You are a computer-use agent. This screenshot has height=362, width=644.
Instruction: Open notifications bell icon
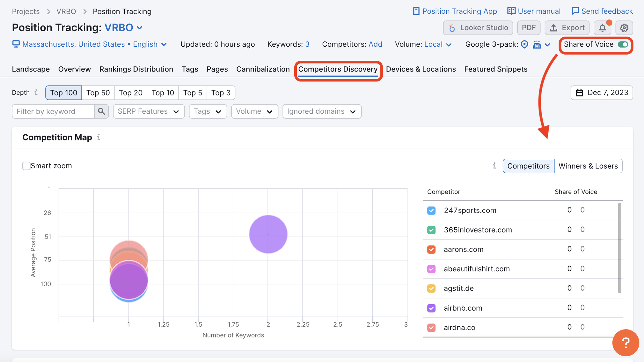tap(602, 28)
